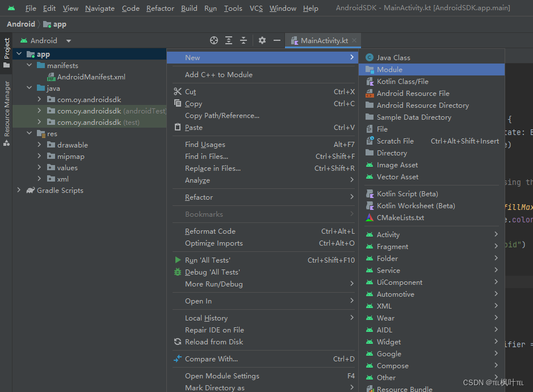Click the Debug 'All Tests' bug icon
The image size is (533, 392).
click(x=177, y=272)
